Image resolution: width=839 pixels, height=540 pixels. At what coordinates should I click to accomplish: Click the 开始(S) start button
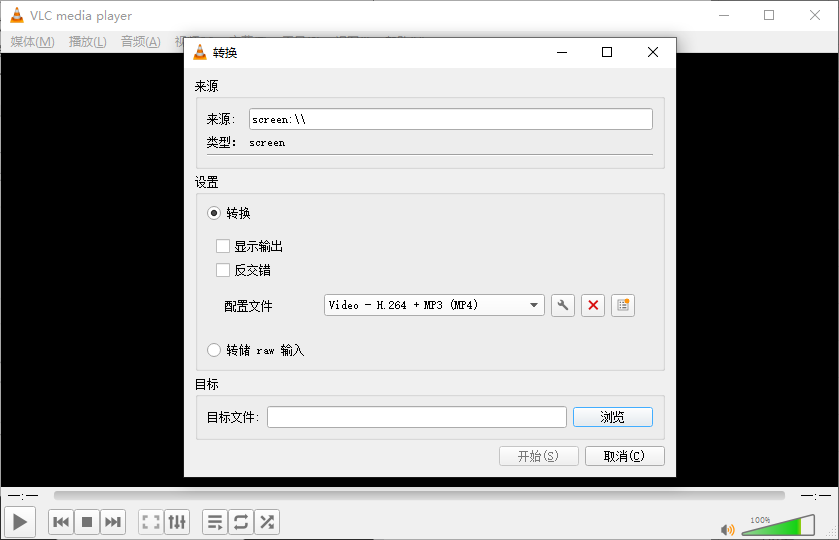(538, 456)
